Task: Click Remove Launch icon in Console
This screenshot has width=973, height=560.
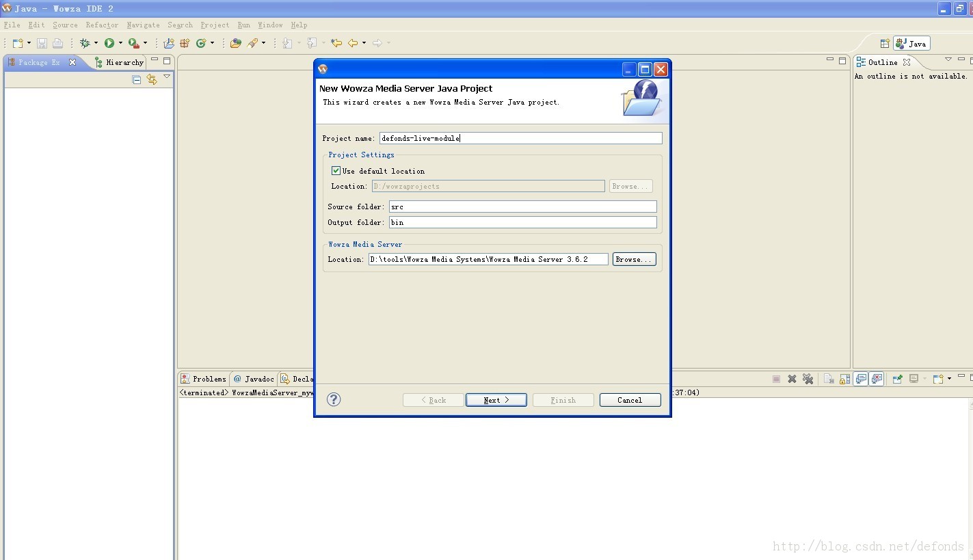Action: (792, 379)
